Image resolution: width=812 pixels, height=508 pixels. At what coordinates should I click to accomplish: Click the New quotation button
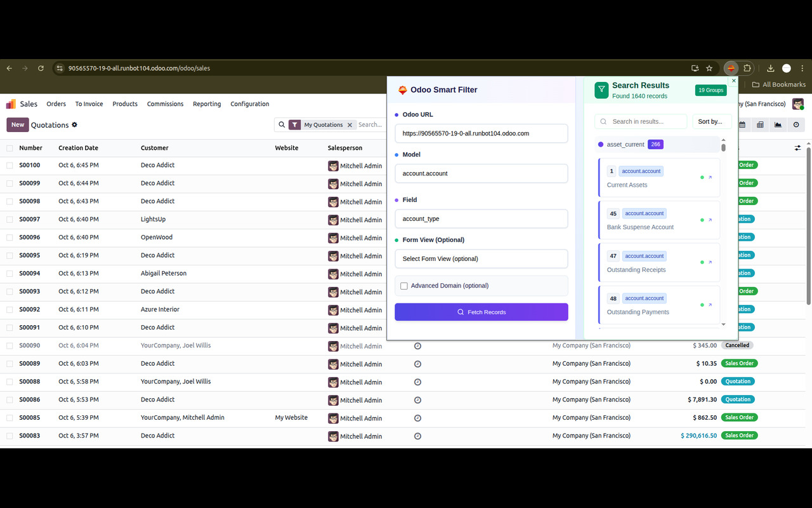(18, 125)
